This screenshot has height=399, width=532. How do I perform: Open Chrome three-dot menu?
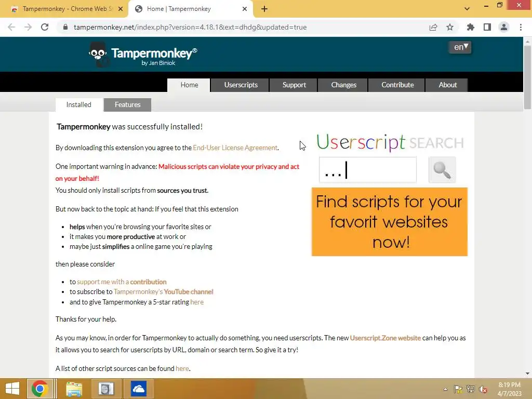[x=521, y=27]
